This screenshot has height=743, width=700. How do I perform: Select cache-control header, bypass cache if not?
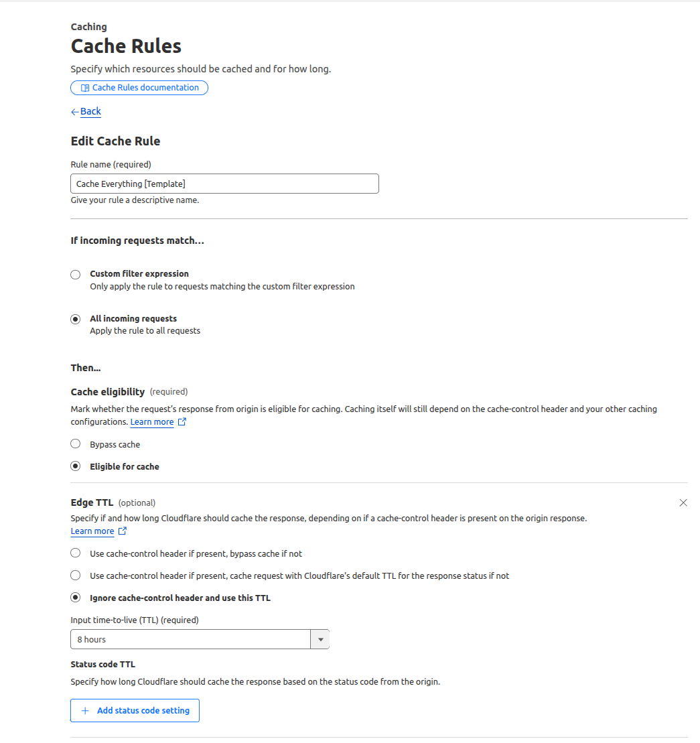76,553
